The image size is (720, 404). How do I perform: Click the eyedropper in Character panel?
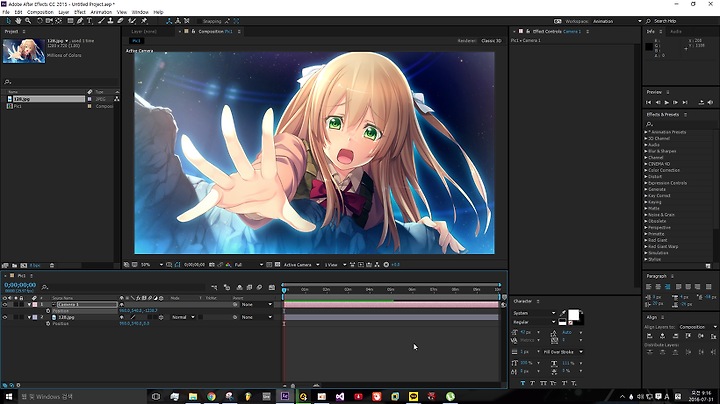click(x=563, y=313)
